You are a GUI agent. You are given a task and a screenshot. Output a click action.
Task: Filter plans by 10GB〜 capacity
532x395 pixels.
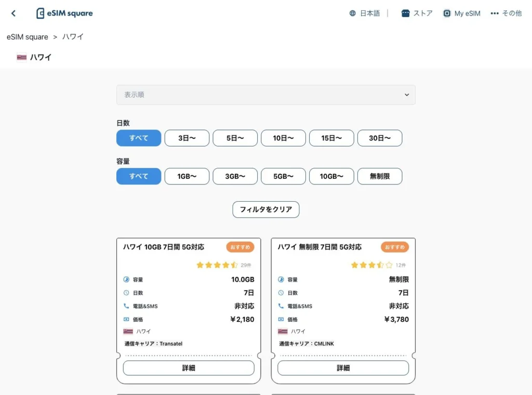331,177
